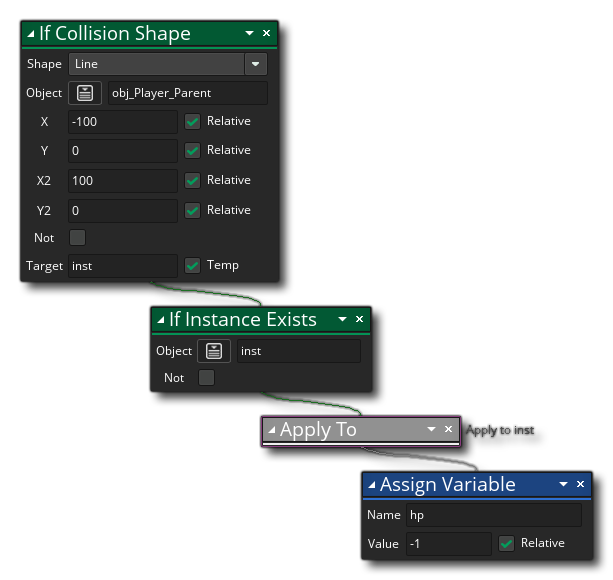Toggle the Temp checkbox beside Target

pyautogui.click(x=193, y=265)
